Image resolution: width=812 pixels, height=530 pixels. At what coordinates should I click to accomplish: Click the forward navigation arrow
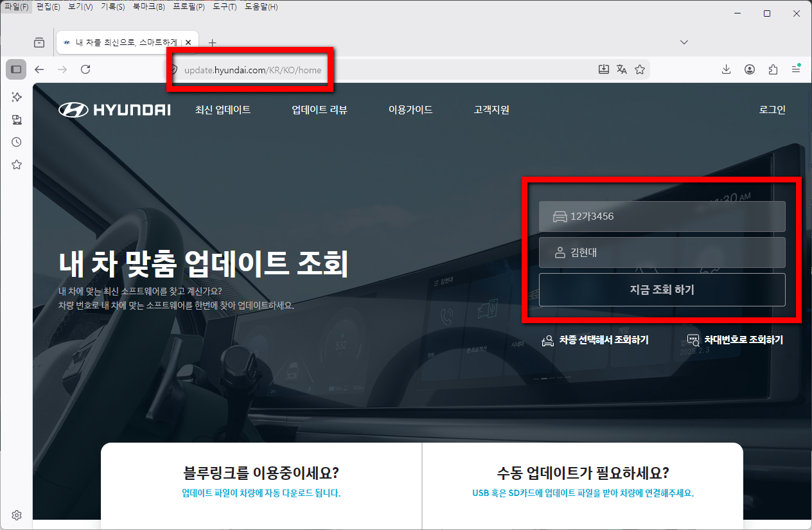point(62,69)
